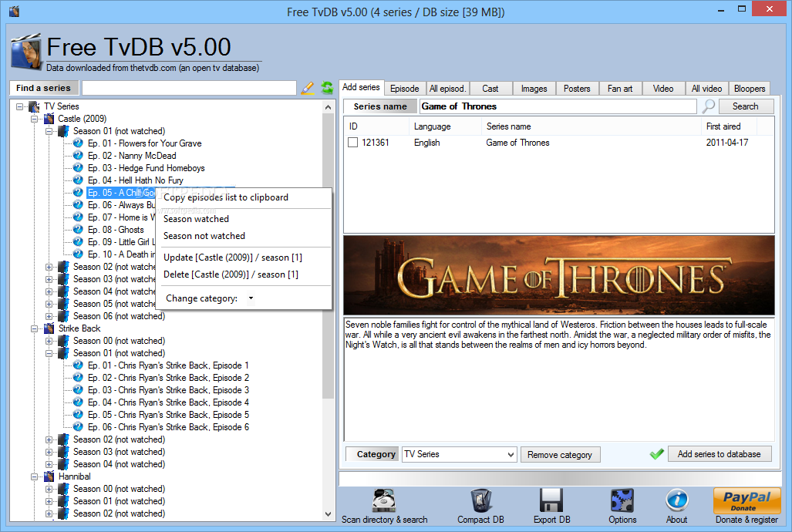Viewport: 792px width, 532px height.
Task: Click the tree scrollbar up arrow
Action: 329,107
